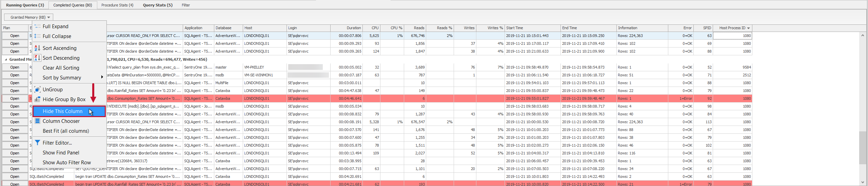This screenshot has height=186, width=868.
Task: Show Auto Filter Row from context menu
Action: click(x=66, y=163)
